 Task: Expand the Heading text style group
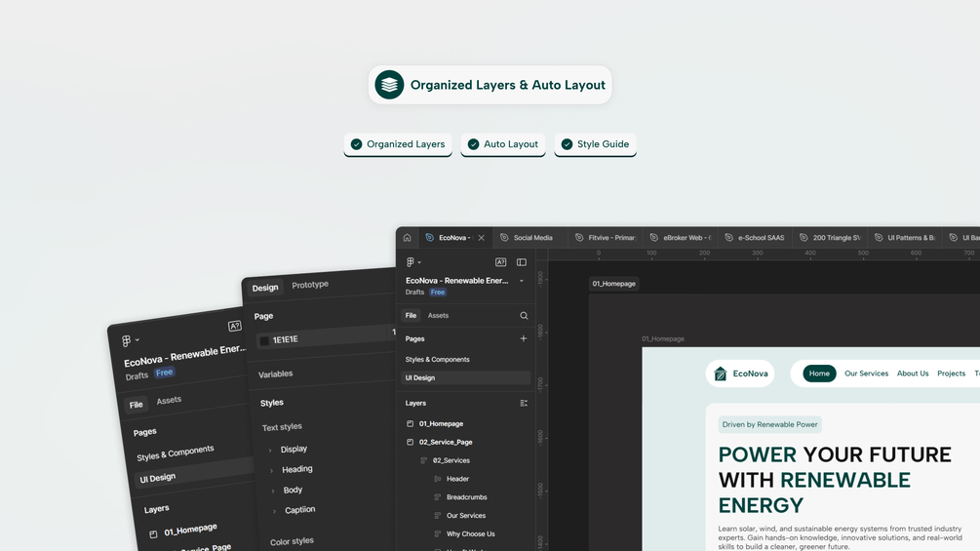271,470
